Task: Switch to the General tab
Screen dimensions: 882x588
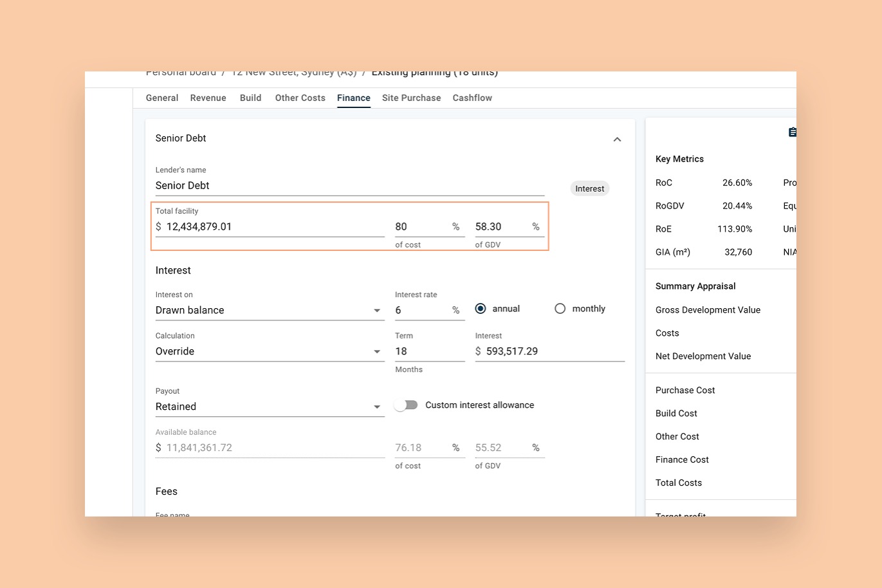Action: pyautogui.click(x=161, y=98)
